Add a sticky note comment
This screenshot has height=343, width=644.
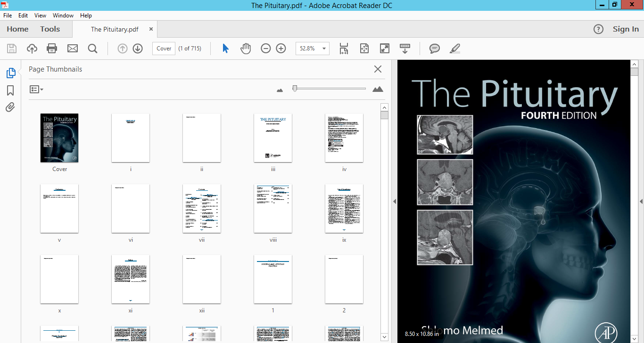coord(435,49)
